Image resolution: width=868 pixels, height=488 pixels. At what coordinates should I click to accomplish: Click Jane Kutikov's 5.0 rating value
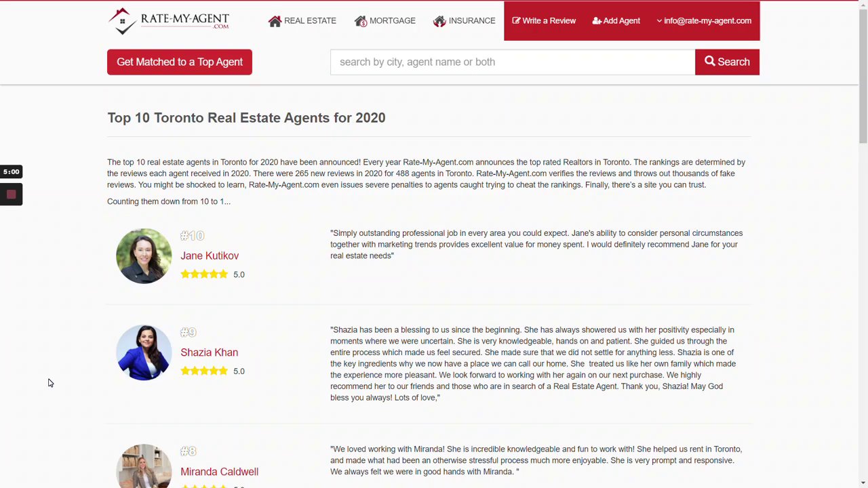tap(239, 274)
